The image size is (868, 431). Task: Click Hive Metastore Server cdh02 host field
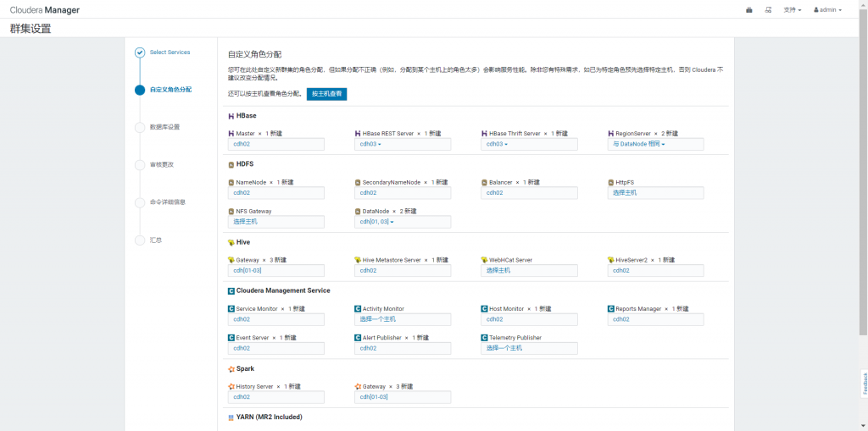pos(403,271)
